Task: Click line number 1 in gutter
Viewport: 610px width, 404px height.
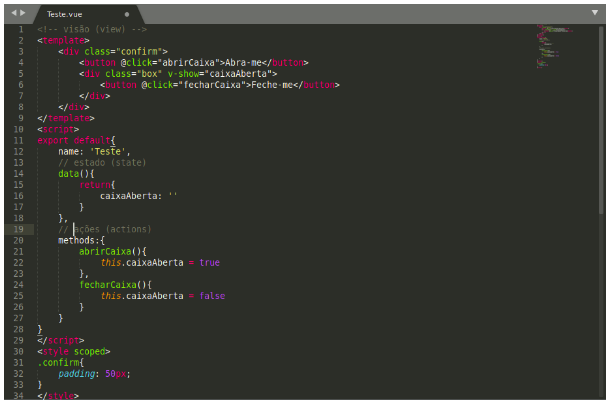Action: 21,29
